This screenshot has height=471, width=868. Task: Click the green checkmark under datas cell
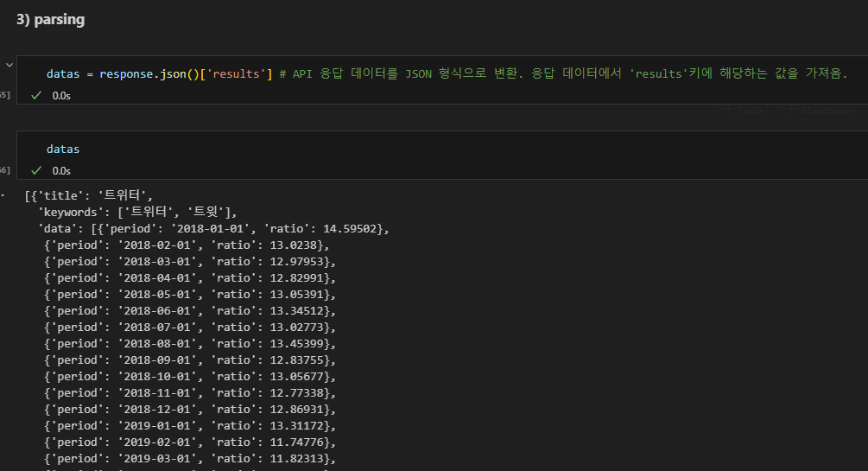click(36, 170)
